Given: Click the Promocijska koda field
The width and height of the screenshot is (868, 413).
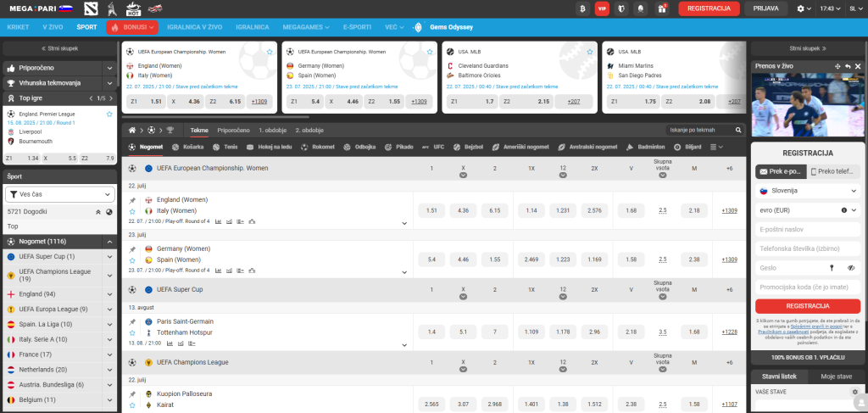Looking at the screenshot, I should coord(808,287).
